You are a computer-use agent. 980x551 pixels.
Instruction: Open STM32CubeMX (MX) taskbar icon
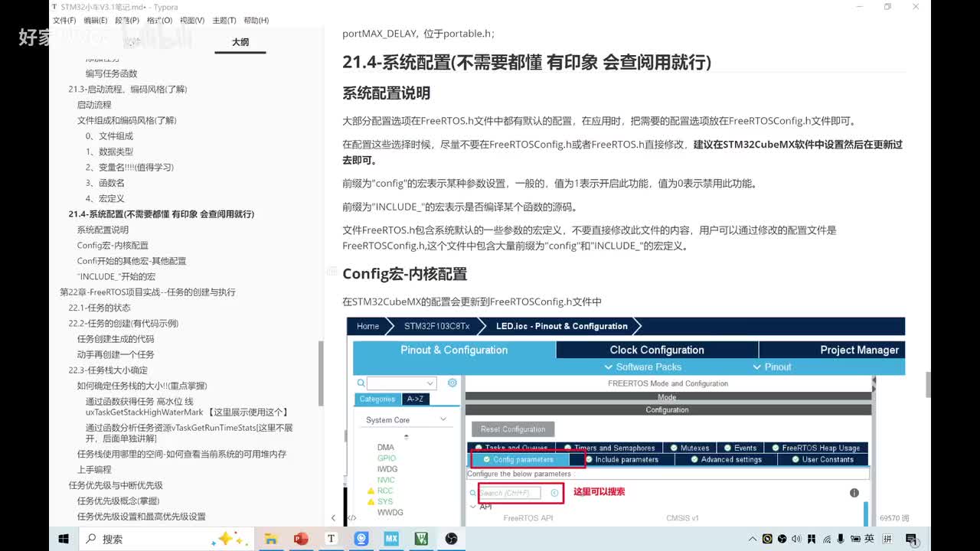pyautogui.click(x=391, y=539)
